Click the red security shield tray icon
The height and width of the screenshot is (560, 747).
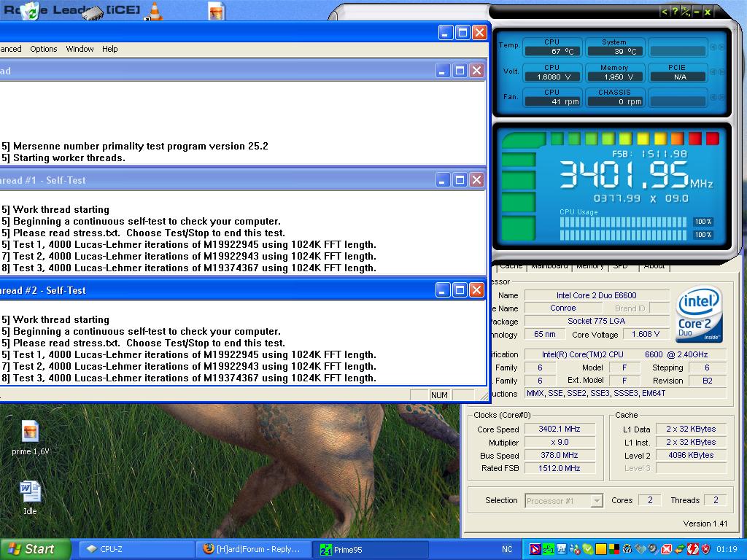click(x=705, y=549)
